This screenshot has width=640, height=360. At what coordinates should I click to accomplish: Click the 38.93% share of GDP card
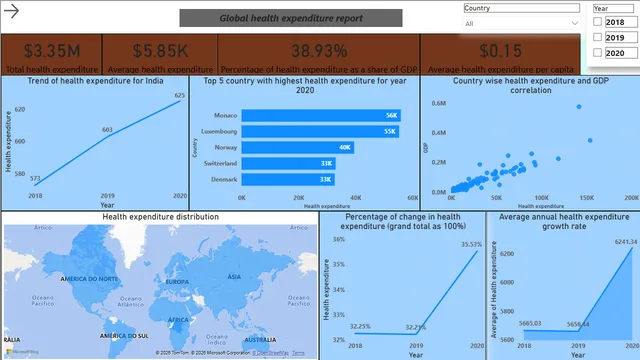click(x=319, y=55)
